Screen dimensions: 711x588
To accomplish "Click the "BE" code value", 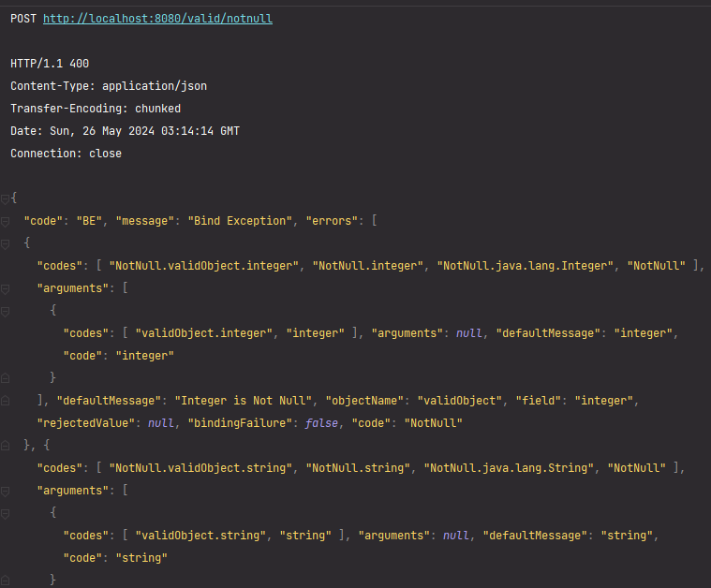I will click(89, 221).
